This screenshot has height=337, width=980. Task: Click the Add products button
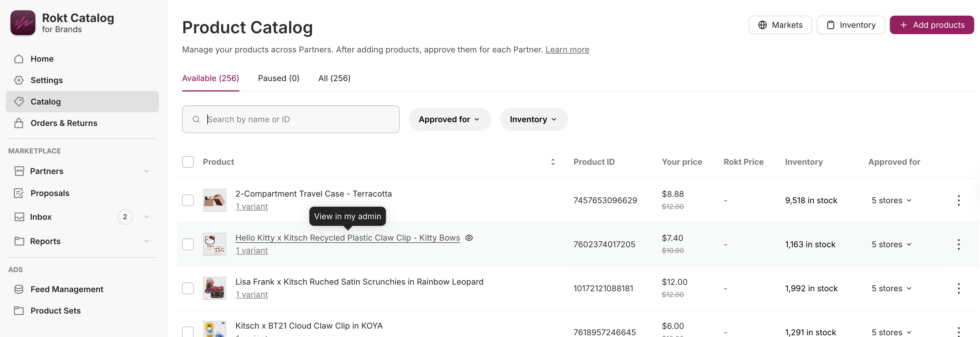(x=932, y=25)
